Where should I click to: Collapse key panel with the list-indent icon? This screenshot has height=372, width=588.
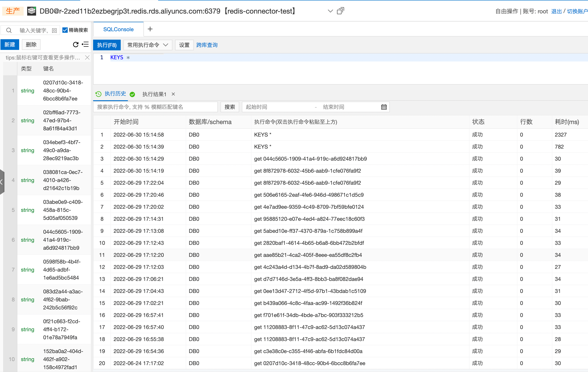[x=85, y=44]
